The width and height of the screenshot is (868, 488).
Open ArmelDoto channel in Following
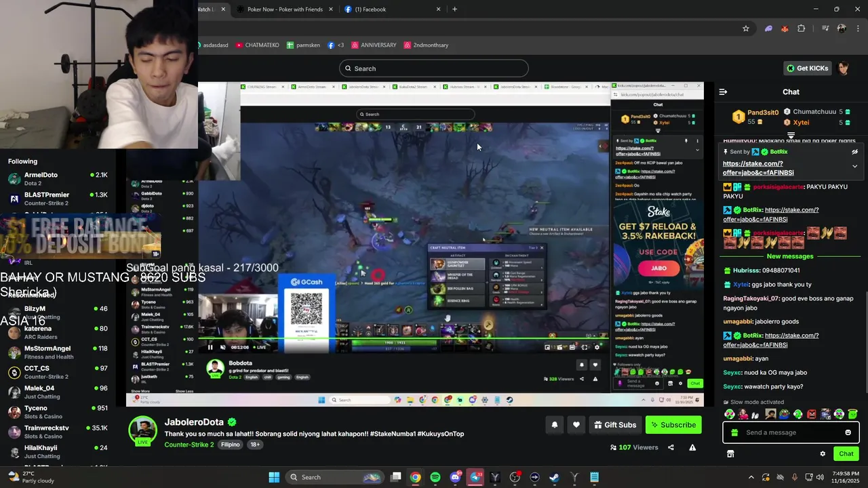click(58, 179)
